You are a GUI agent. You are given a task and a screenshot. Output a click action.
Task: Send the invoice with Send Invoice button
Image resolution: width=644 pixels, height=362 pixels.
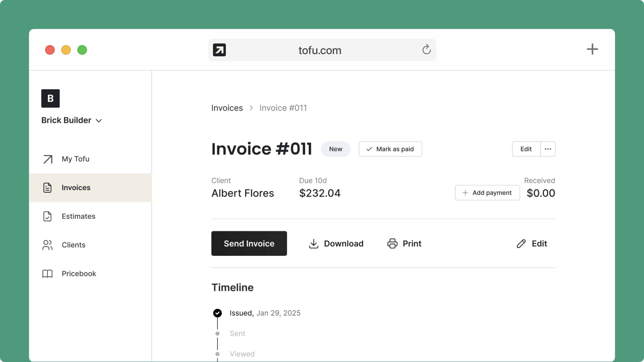[249, 243]
